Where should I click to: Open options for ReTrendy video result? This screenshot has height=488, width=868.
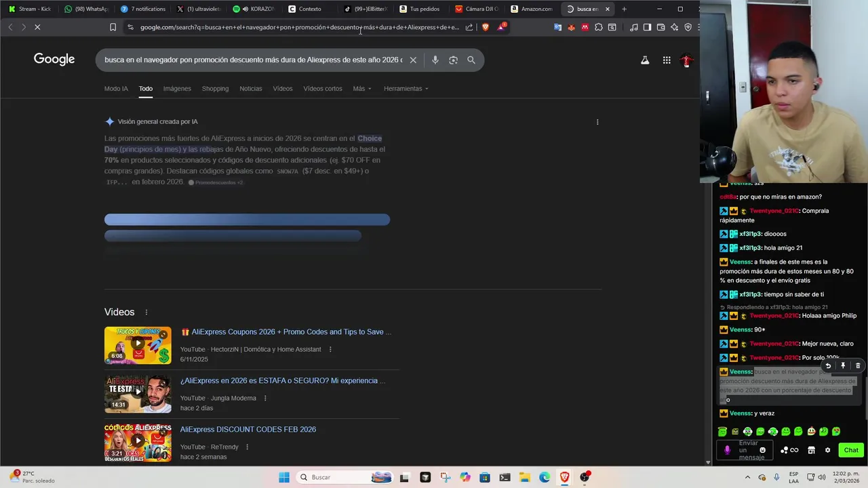click(x=247, y=447)
